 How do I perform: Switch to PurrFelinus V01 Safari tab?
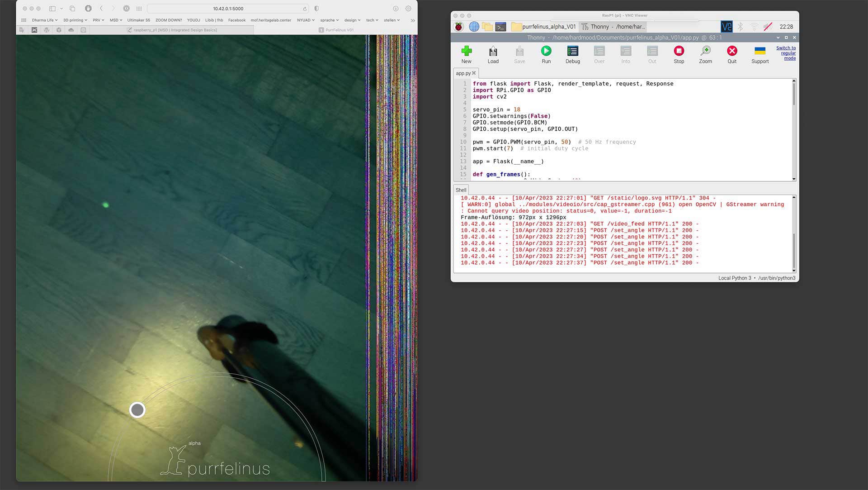point(336,30)
